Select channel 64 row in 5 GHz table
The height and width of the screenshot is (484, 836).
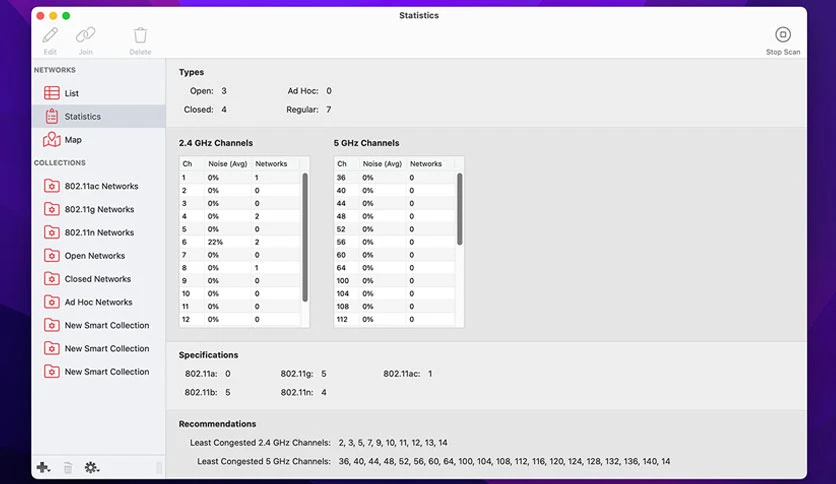tap(395, 268)
